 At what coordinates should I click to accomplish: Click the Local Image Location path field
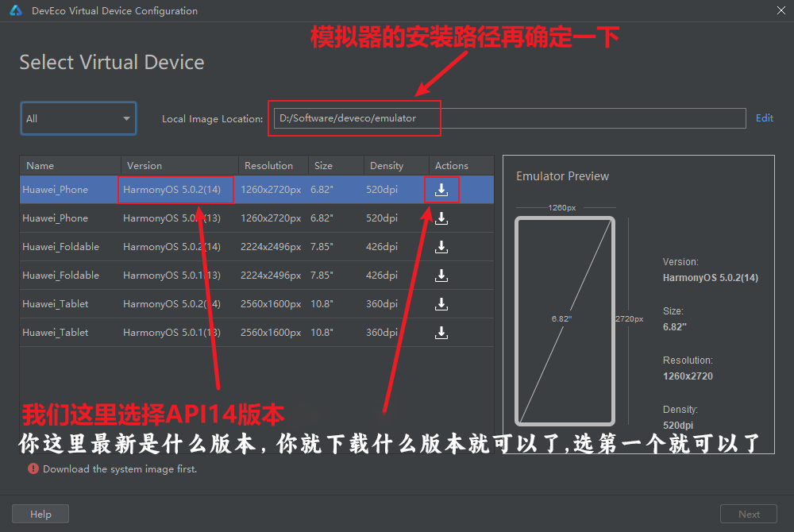coord(510,118)
